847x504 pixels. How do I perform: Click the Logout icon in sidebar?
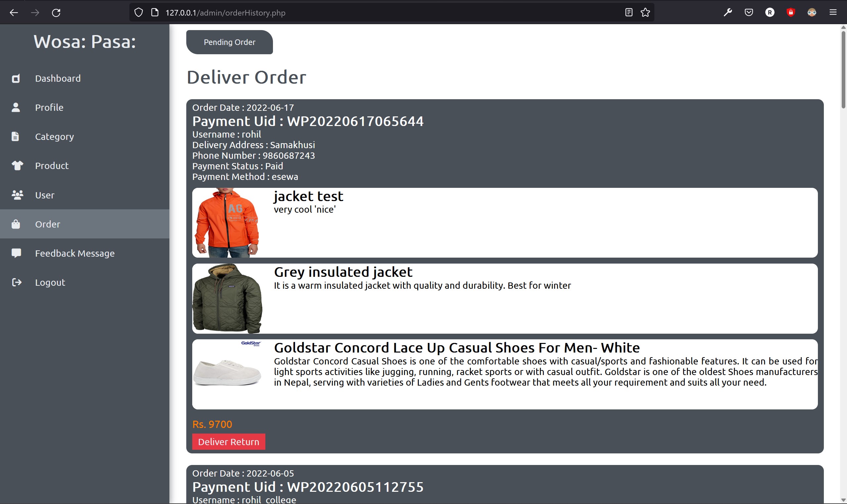click(x=16, y=282)
